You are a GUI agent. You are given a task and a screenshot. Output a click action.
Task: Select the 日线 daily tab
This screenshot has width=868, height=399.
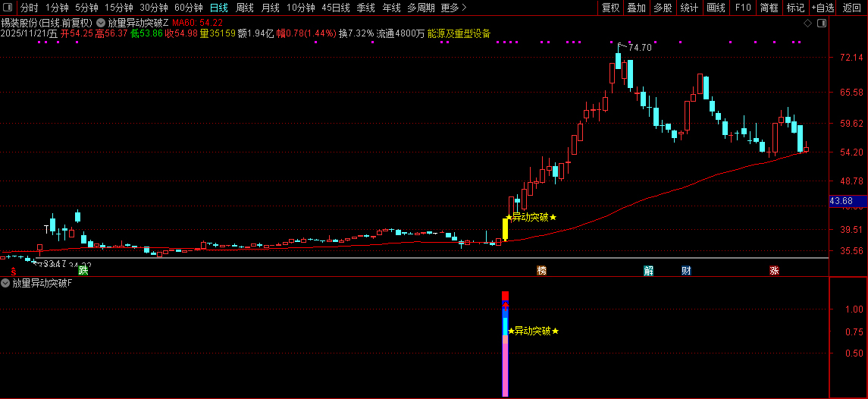pos(218,8)
